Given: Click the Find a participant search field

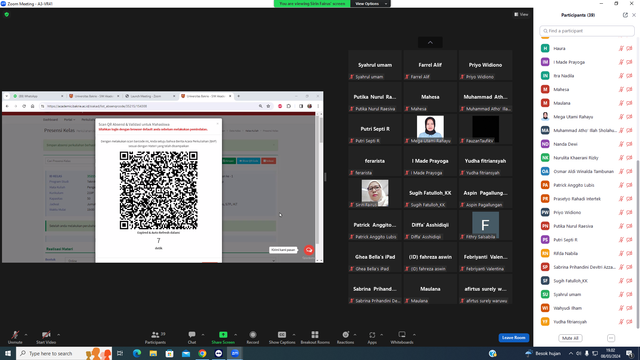Looking at the screenshot, I should (587, 31).
